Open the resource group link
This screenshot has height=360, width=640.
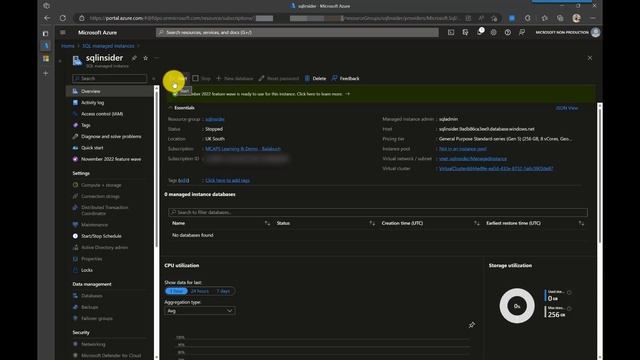(x=215, y=119)
